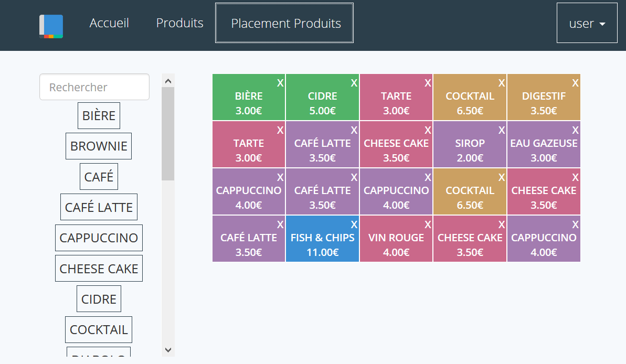Remove the BIÈRE tile using its X

[280, 83]
